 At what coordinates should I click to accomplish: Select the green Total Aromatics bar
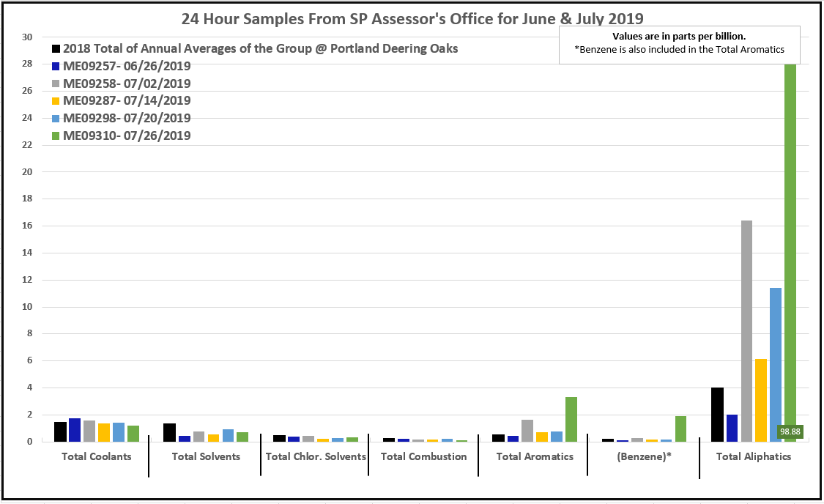571,419
